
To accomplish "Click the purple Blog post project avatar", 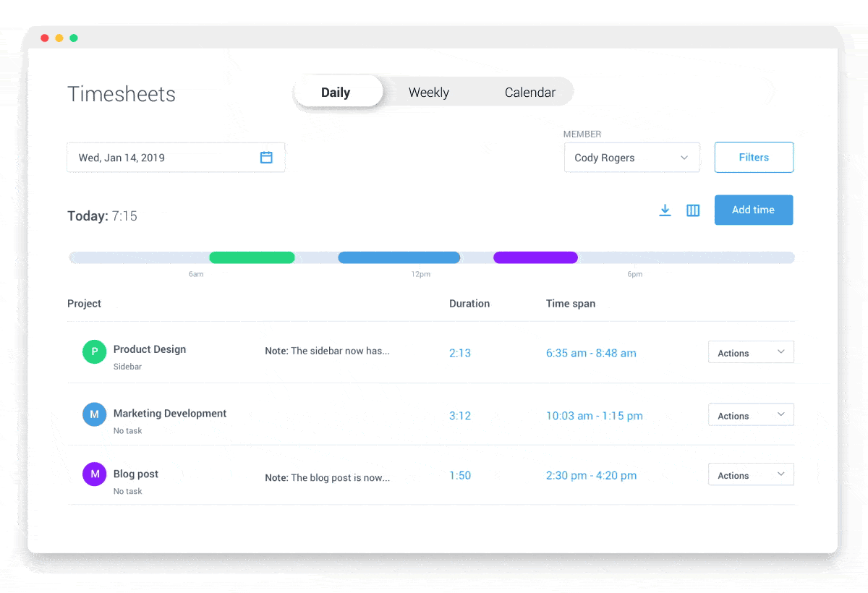I will click(94, 474).
